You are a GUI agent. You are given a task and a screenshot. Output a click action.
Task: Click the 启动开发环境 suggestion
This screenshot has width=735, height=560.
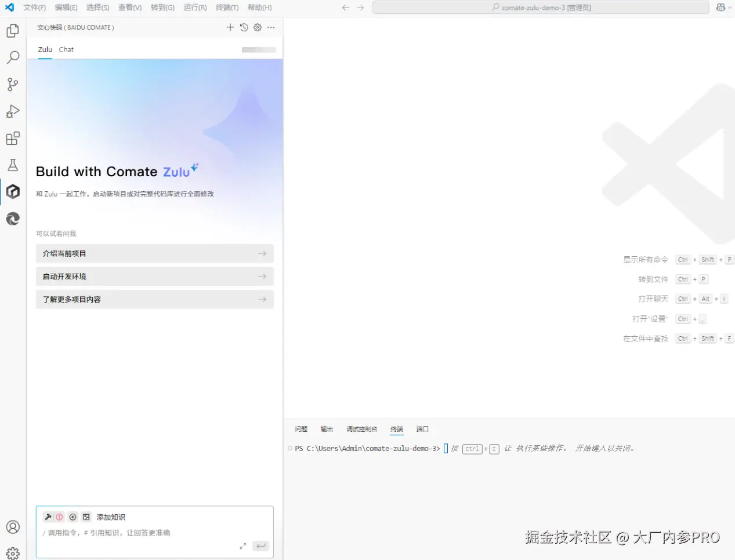[154, 277]
